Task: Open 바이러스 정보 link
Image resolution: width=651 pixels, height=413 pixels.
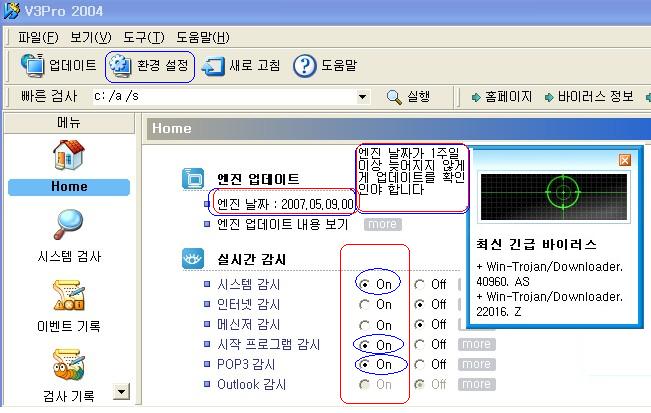Action: (x=589, y=97)
